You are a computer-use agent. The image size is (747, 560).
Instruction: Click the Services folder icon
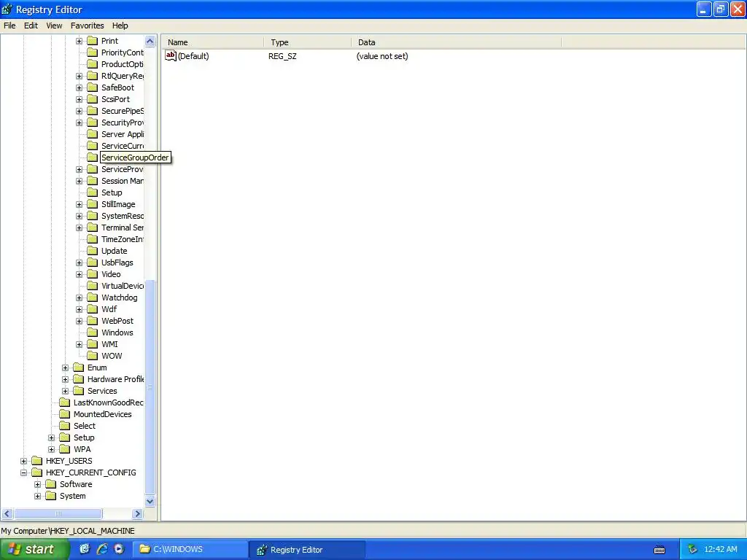[79, 391]
